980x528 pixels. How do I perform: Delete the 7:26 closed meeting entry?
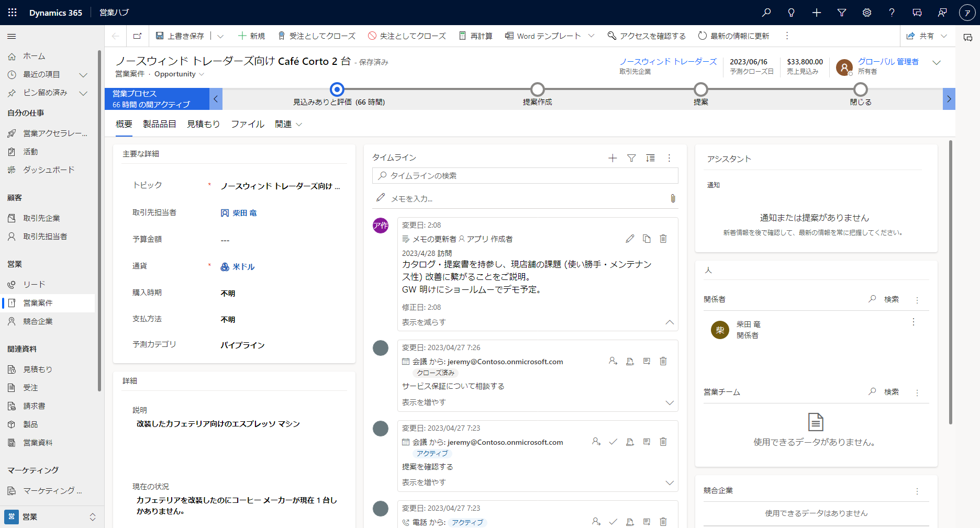(663, 361)
